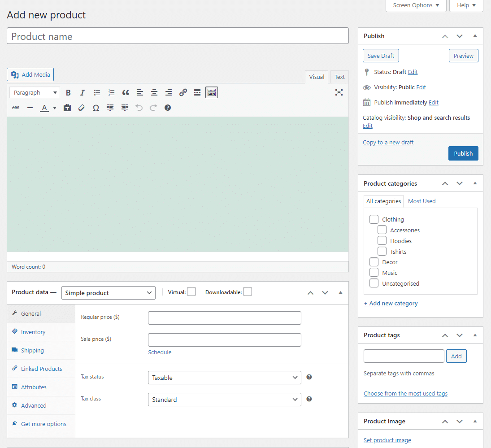Image resolution: width=491 pixels, height=448 pixels.
Task: Toggle distraction-free fullscreen writing mode
Action: [x=339, y=92]
